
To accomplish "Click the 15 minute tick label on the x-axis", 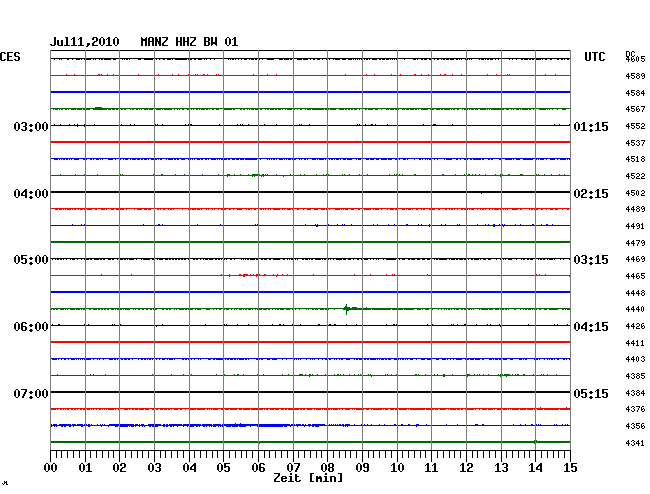I will [x=569, y=468].
